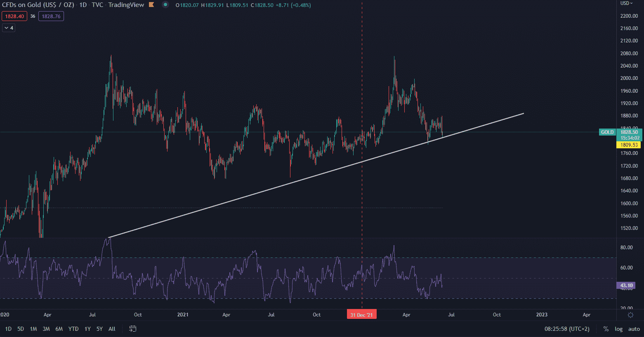This screenshot has height=337, width=644.
Task: Open timezone menu showing UTC+2
Action: coord(567,329)
